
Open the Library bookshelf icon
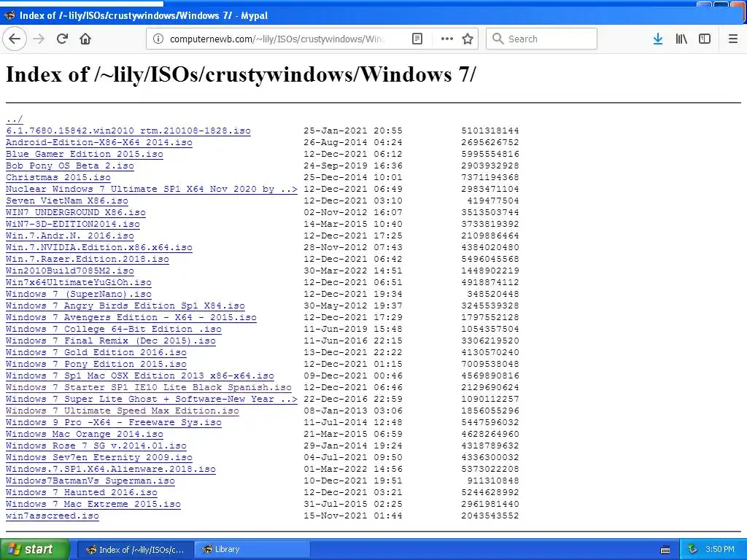[x=681, y=39]
